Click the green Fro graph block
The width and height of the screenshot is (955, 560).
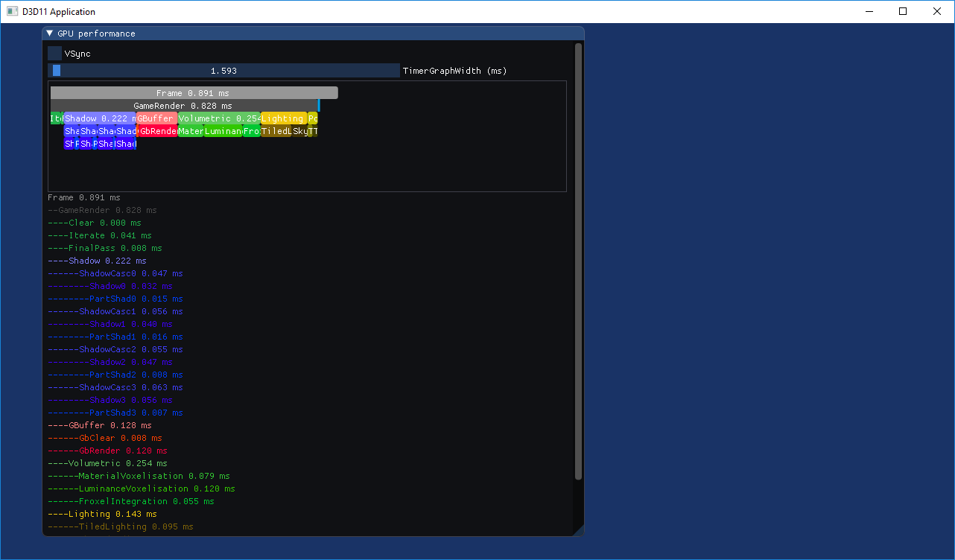[x=251, y=131]
